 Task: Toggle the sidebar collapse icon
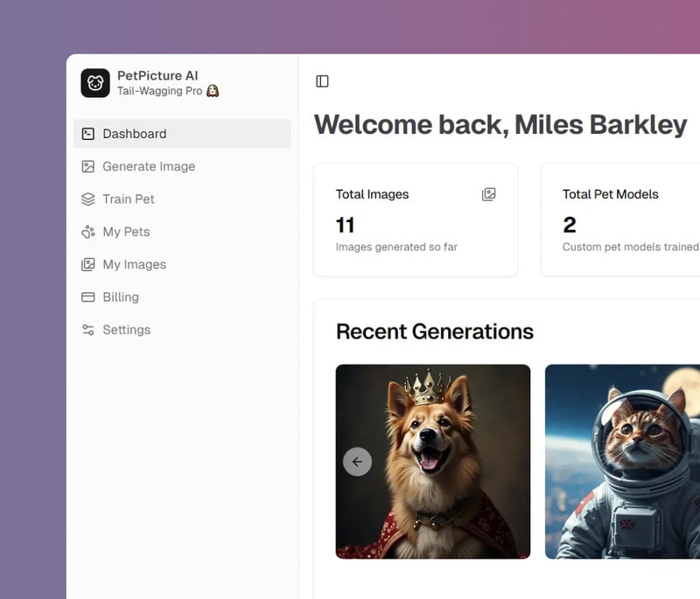322,81
